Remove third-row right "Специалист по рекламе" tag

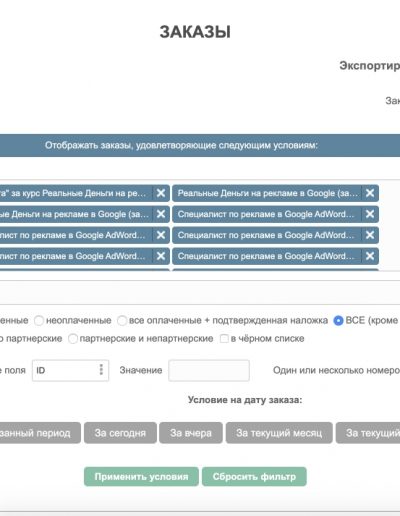(370, 235)
